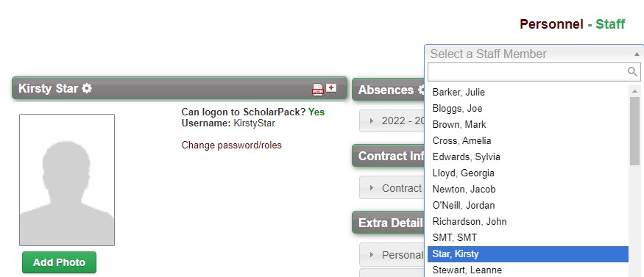The image size is (644, 277).
Task: Select O'Neill, Jordan staff entry
Action: coord(528,205)
